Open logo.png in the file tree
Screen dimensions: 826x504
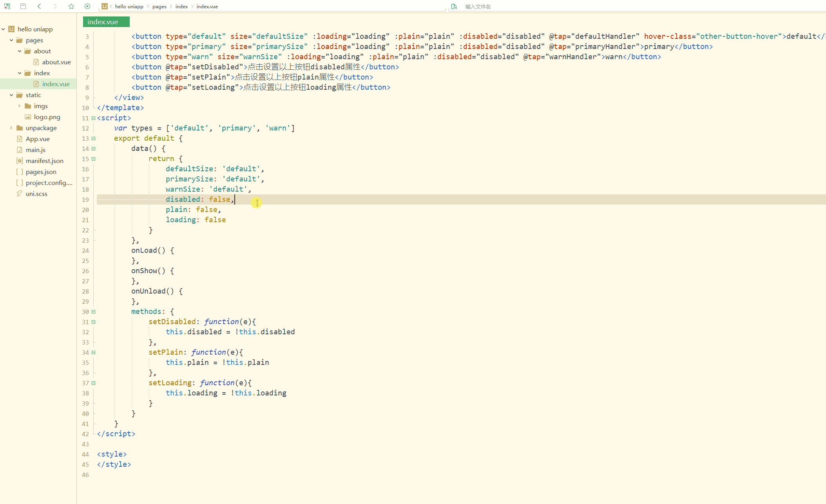47,117
